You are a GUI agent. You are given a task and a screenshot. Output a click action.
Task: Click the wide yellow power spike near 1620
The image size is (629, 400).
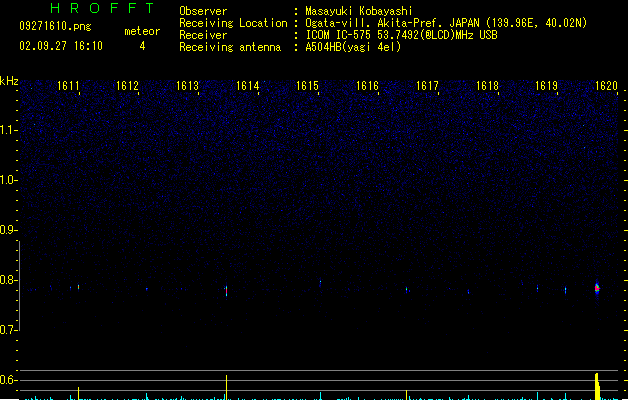point(597,386)
